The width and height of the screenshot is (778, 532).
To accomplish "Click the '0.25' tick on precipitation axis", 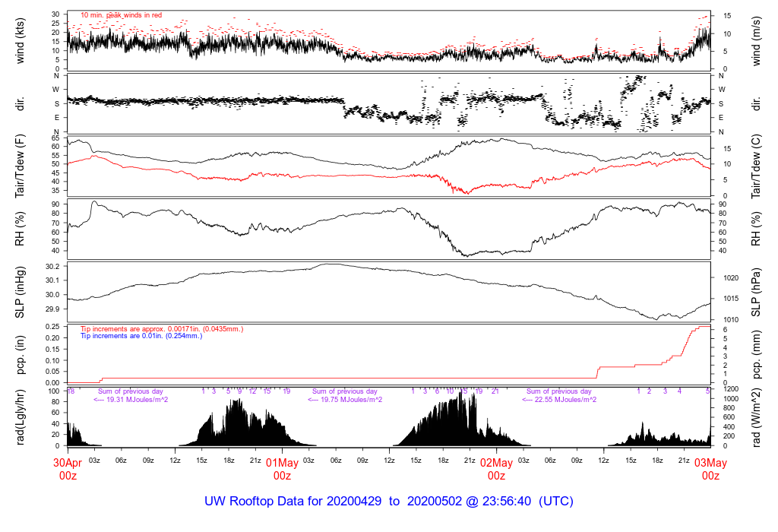I will (52, 327).
